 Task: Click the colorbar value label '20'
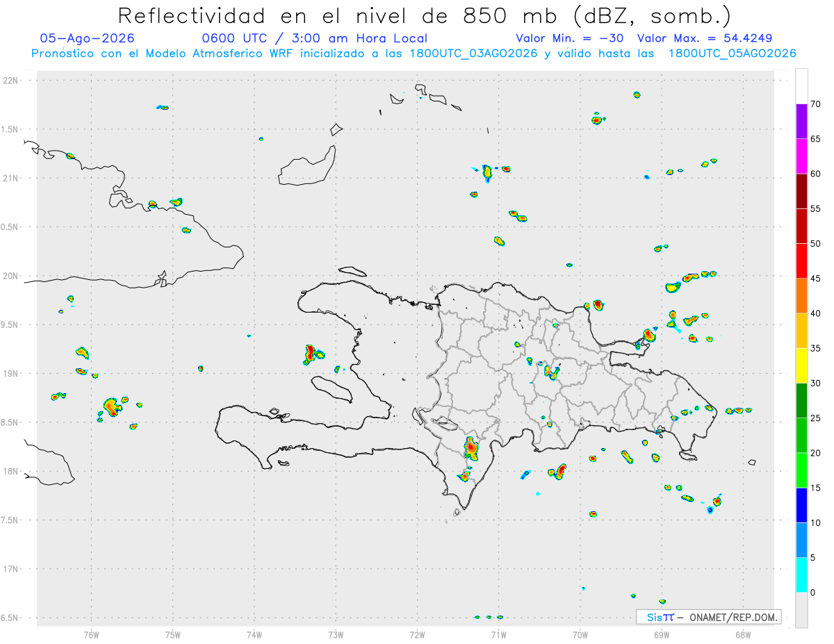tap(815, 453)
